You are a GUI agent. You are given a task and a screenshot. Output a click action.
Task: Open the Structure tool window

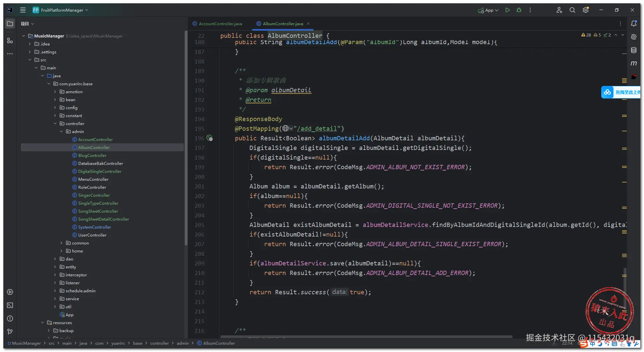coord(10,40)
